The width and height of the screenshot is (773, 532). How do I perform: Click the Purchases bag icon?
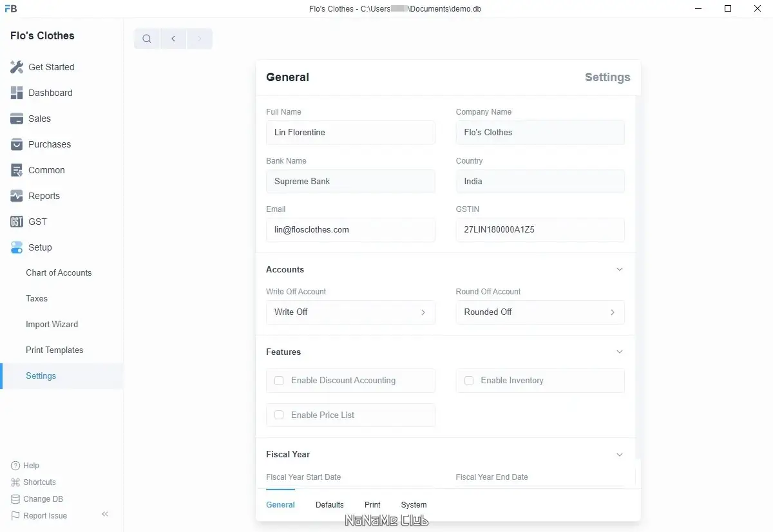[x=17, y=144]
